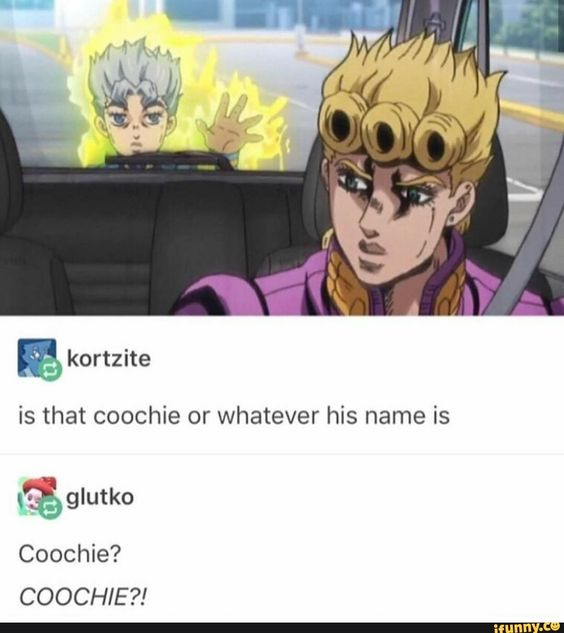This screenshot has width=564, height=633.
Task: Select the italic "COOCHIE?!" reply text
Action: (x=83, y=596)
